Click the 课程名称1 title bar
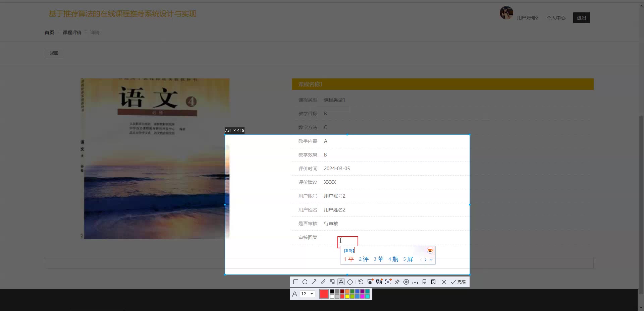644x311 pixels. point(442,84)
